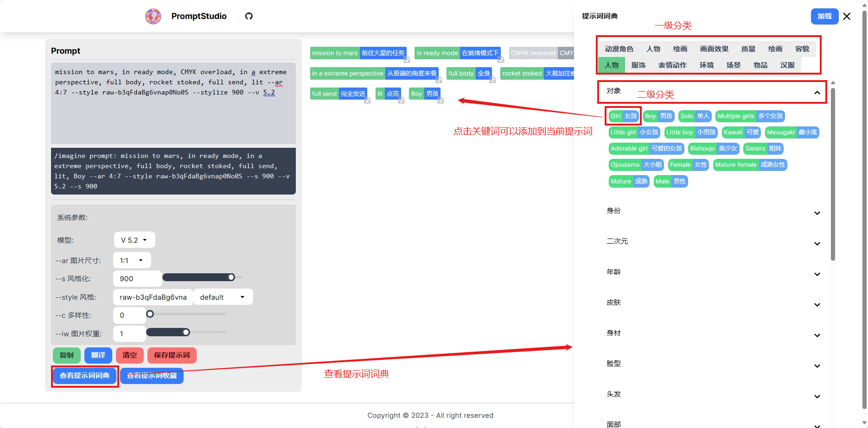The image size is (868, 428).
Task: Click the 翻译 translate button
Action: tap(98, 355)
